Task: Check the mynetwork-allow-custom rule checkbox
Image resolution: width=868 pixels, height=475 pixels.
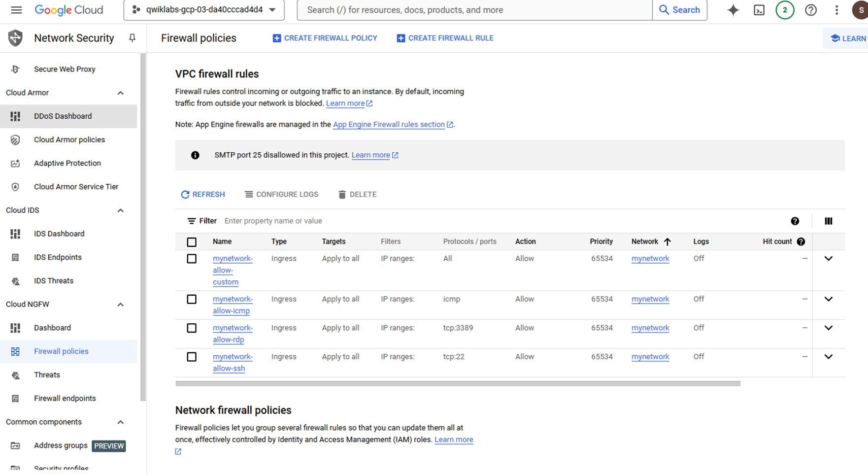Action: 192,259
